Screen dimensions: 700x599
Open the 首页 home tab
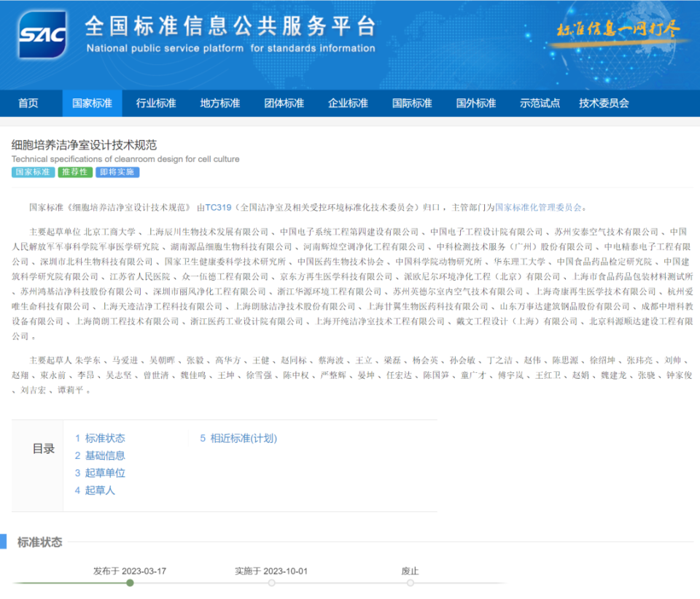click(28, 103)
